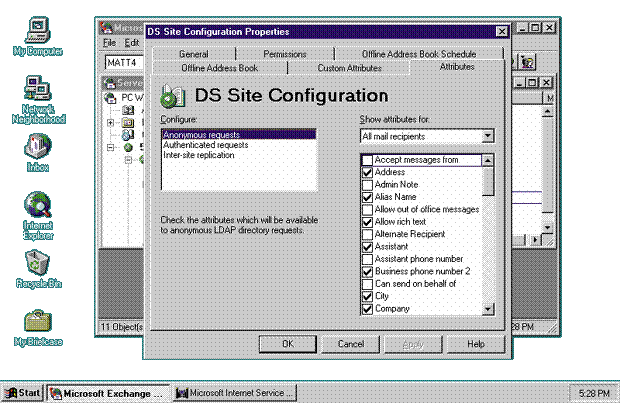Collapse the lower minus node in the Exchange tree
This screenshot has height=403, width=620.
point(128,160)
